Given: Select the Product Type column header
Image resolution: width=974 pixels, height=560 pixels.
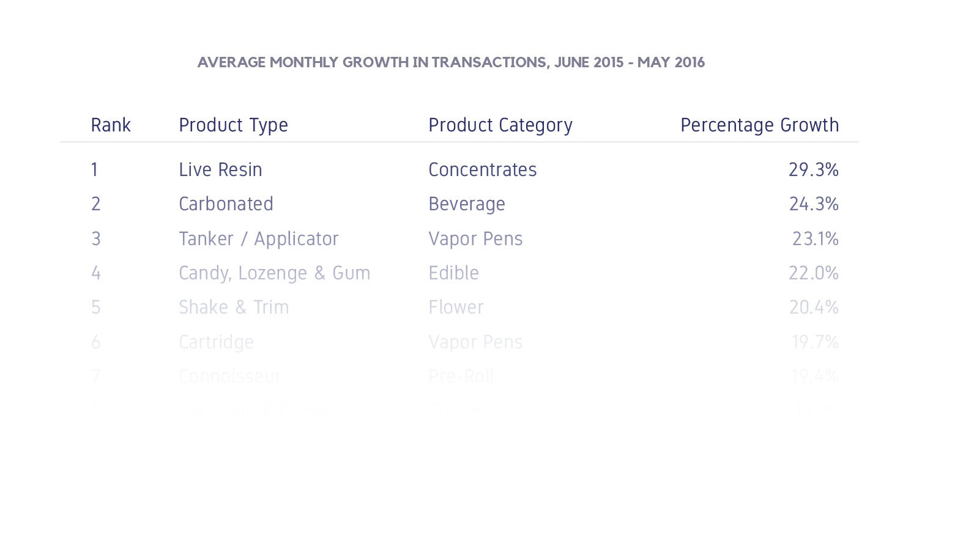Looking at the screenshot, I should [233, 125].
